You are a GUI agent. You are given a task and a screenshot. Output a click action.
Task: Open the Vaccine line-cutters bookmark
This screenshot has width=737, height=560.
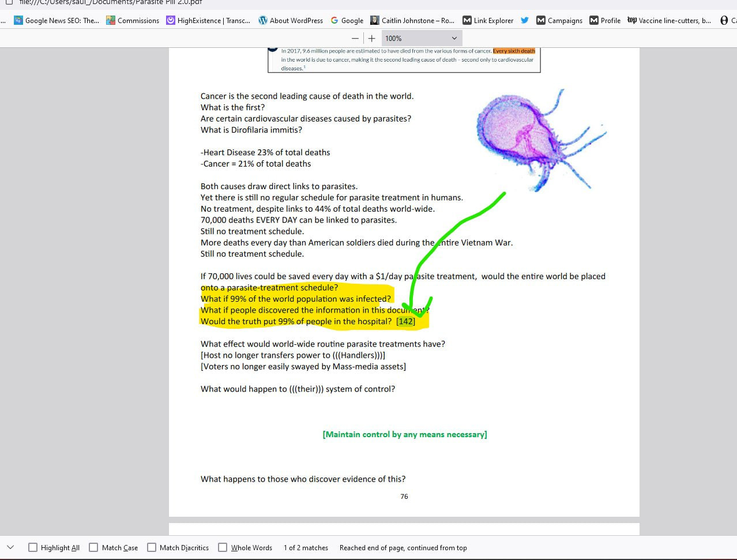point(669,20)
